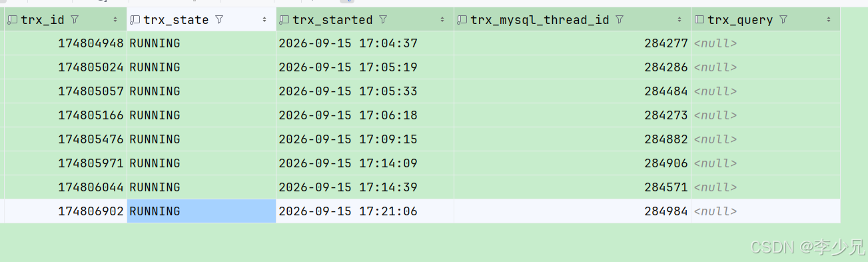868x262 pixels.
Task: Select cell with trx_id 174804948
Action: (x=65, y=43)
